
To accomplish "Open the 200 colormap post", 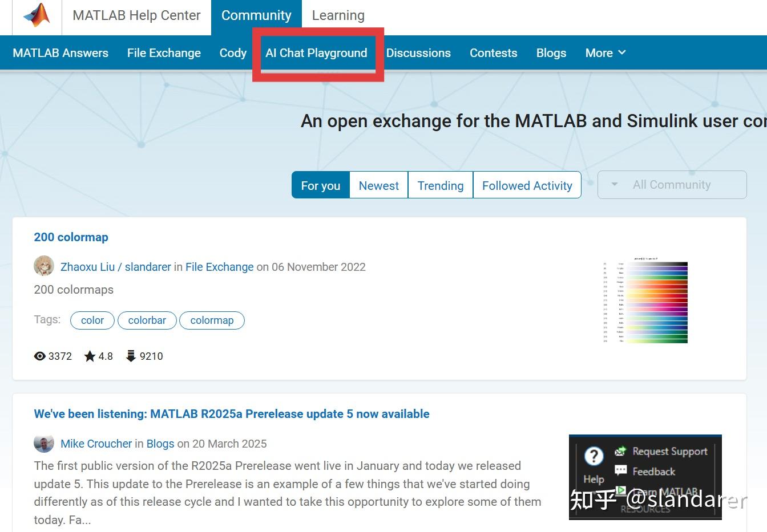I will click(71, 237).
